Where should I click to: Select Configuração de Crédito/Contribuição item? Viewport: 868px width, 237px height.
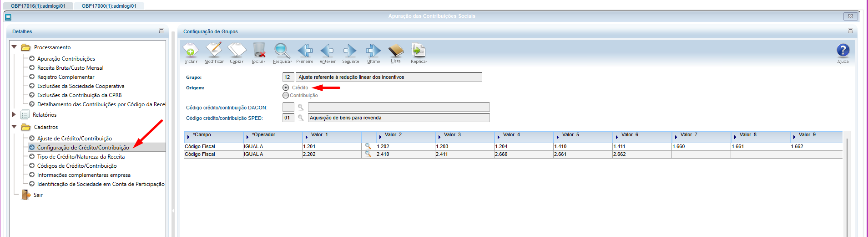coord(83,148)
